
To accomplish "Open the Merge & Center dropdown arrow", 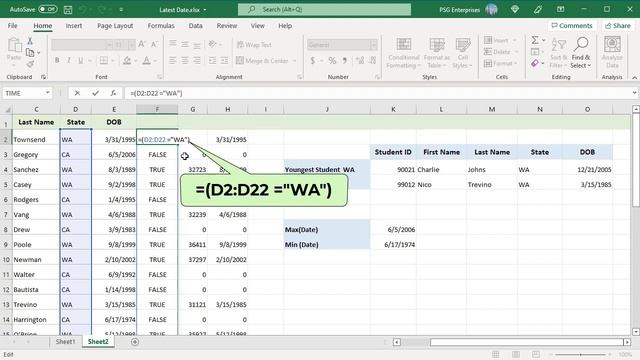I will (x=294, y=61).
